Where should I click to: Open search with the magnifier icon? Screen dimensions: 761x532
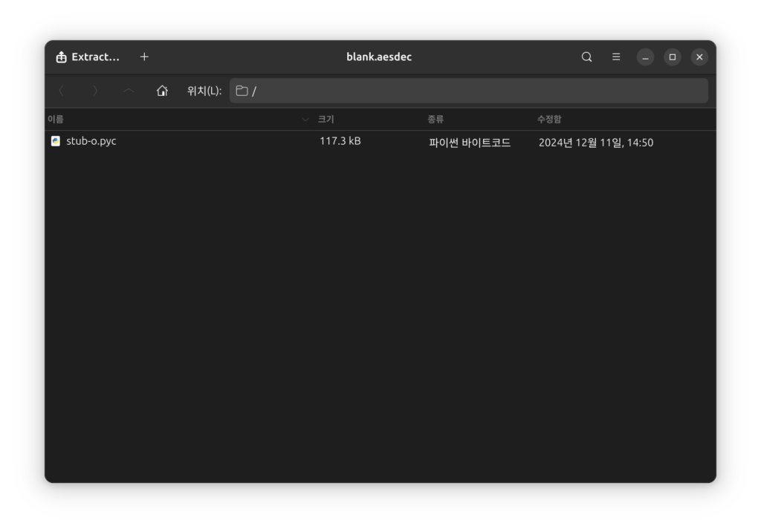click(x=586, y=56)
